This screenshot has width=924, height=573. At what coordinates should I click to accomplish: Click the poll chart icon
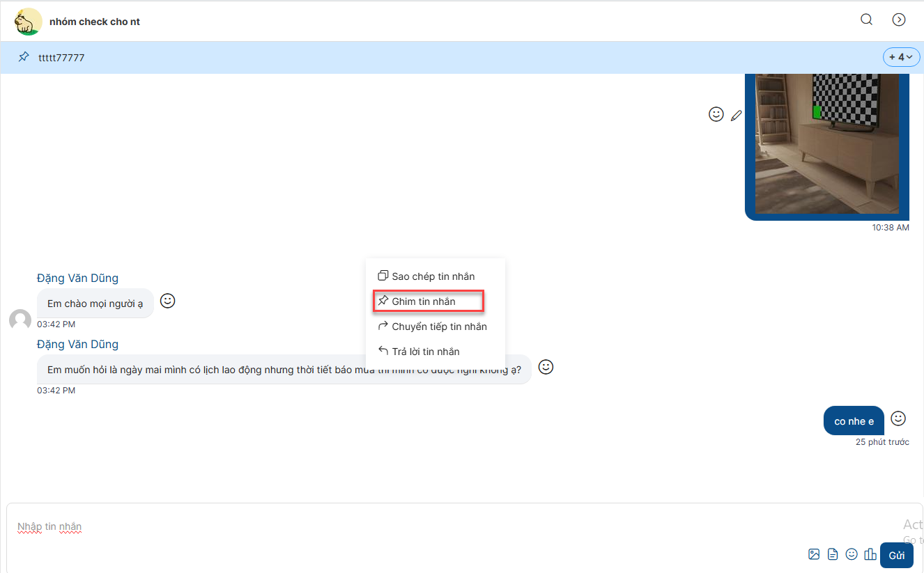pyautogui.click(x=870, y=554)
